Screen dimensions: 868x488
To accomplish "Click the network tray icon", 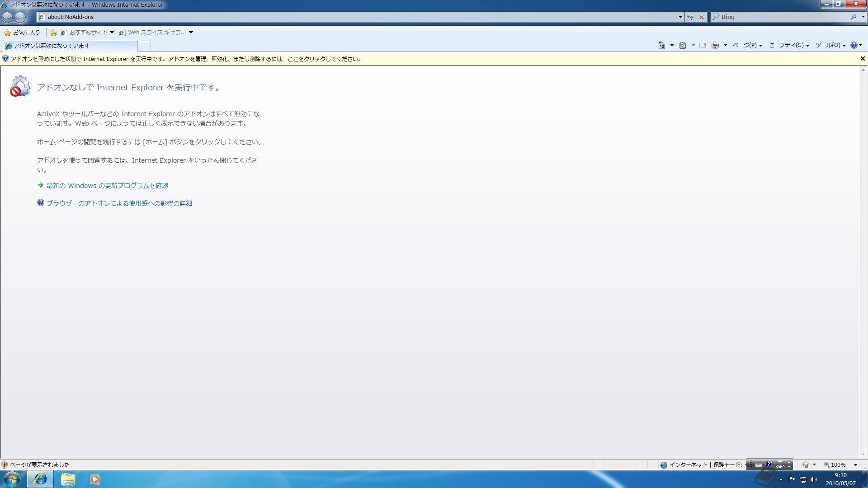I will click(x=803, y=479).
